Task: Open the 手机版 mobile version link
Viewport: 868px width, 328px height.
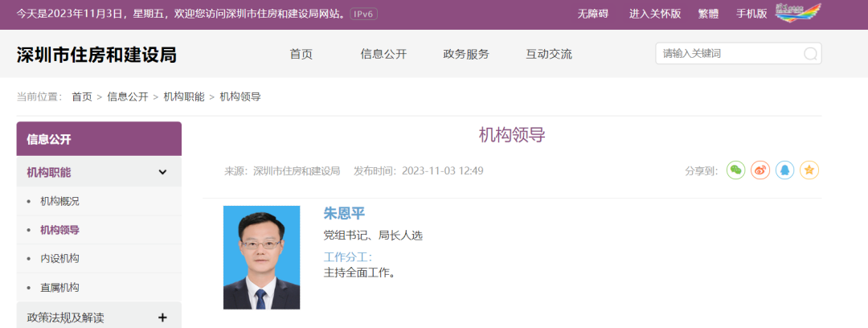Action: click(751, 14)
